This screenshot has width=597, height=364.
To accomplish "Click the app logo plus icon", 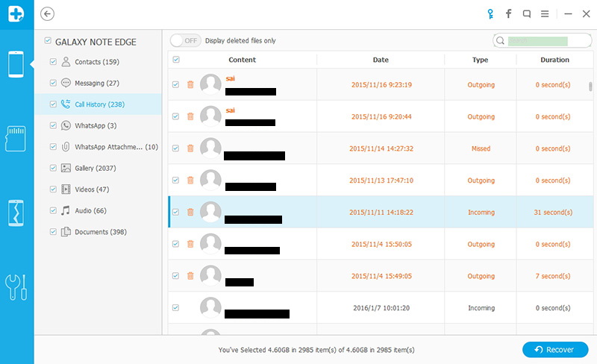I will [16, 13].
